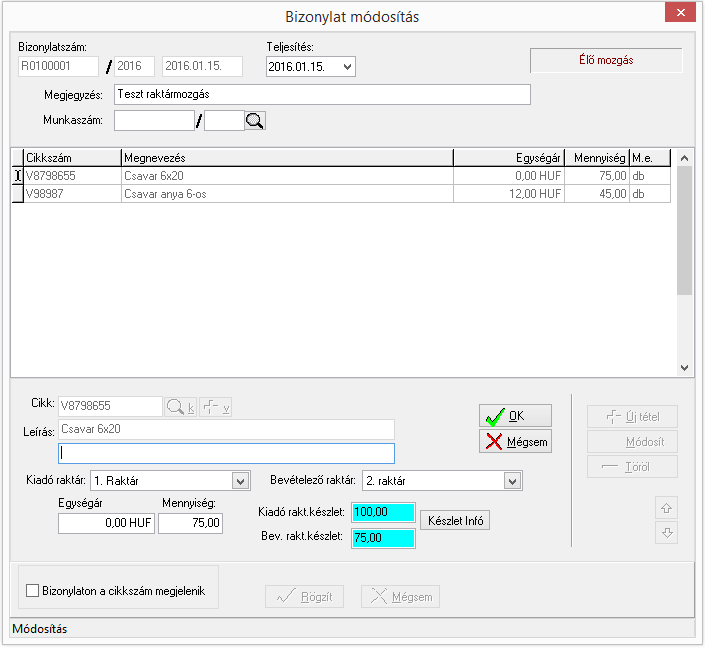This screenshot has height=649, width=705.
Task: Click the Bev. rakt.készlet cyan value 75,00
Action: point(383,538)
